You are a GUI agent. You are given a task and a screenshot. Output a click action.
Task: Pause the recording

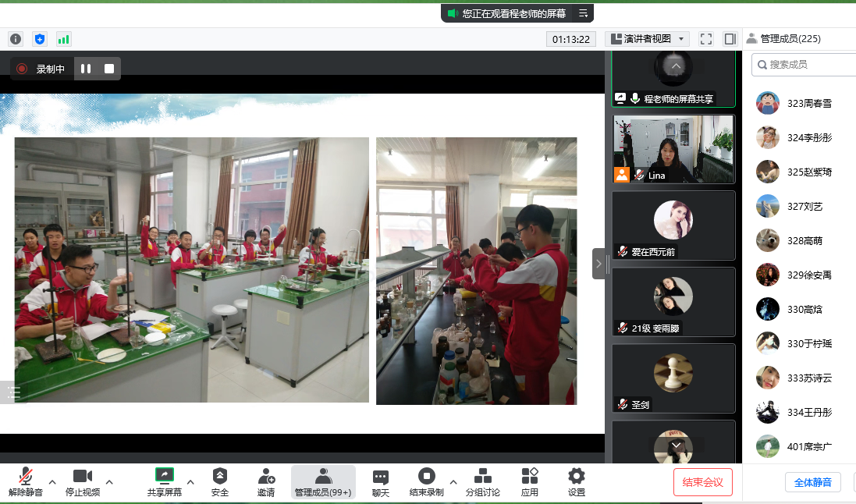click(x=86, y=69)
